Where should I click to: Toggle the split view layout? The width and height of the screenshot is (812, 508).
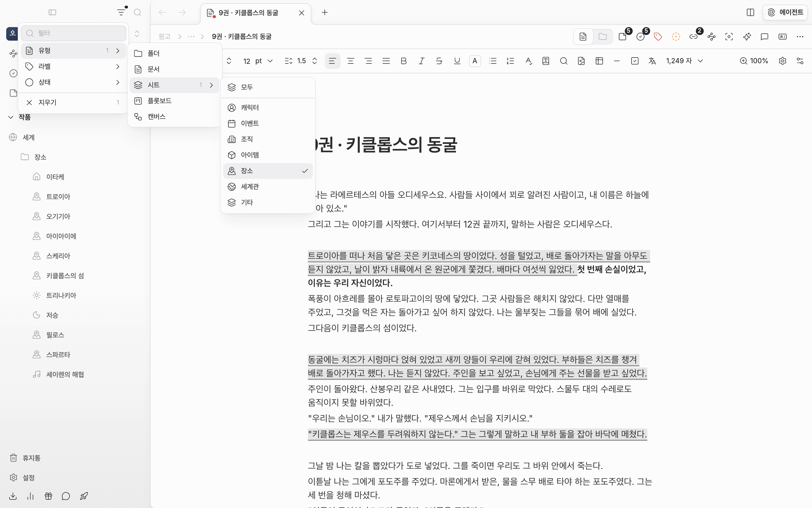pos(750,12)
